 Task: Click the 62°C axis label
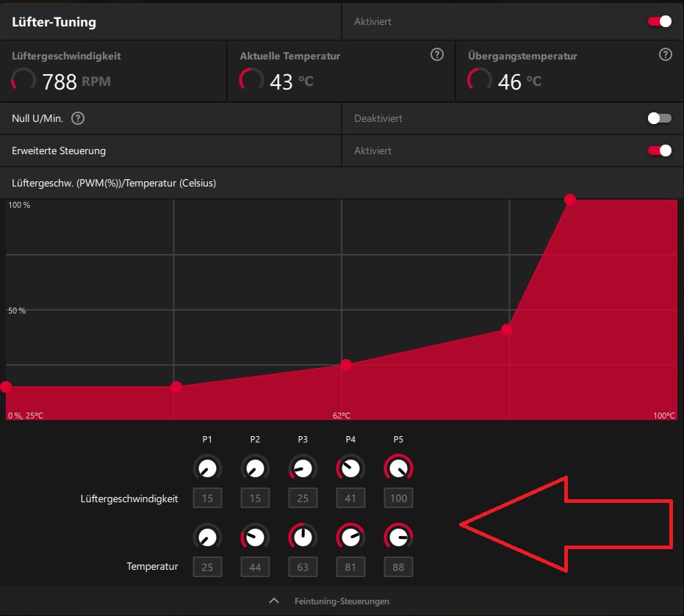(342, 416)
